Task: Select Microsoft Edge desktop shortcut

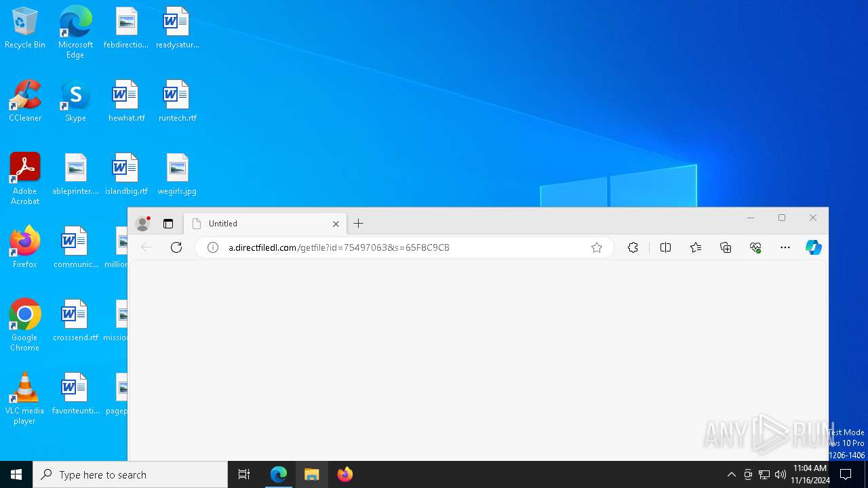Action: (75, 33)
